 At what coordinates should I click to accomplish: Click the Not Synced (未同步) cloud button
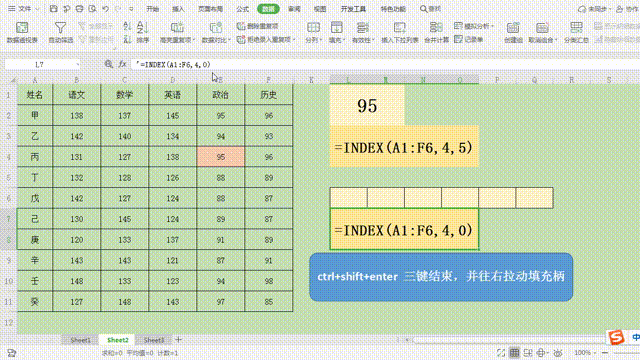[593, 9]
